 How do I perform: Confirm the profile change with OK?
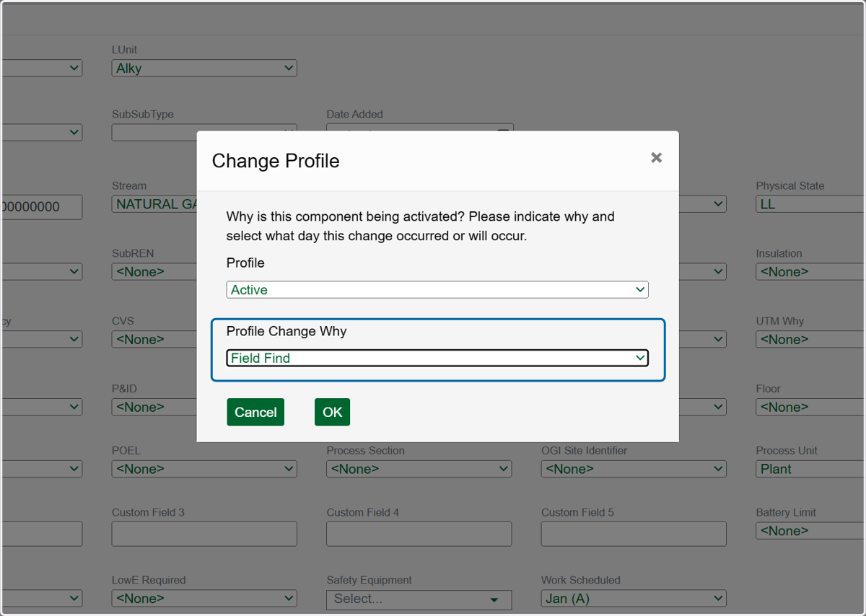332,412
